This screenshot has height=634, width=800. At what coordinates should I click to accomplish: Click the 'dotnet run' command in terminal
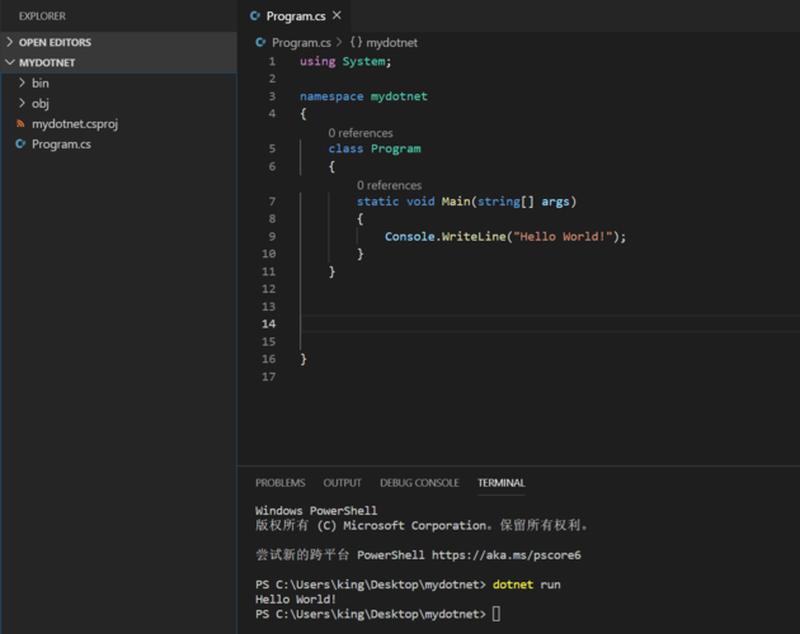527,585
